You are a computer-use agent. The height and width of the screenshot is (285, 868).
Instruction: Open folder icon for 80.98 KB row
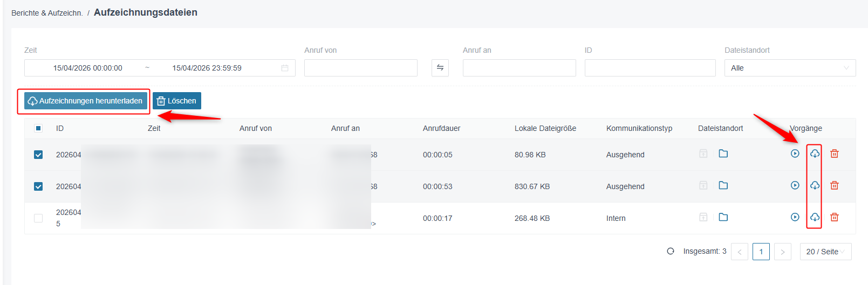[723, 154]
